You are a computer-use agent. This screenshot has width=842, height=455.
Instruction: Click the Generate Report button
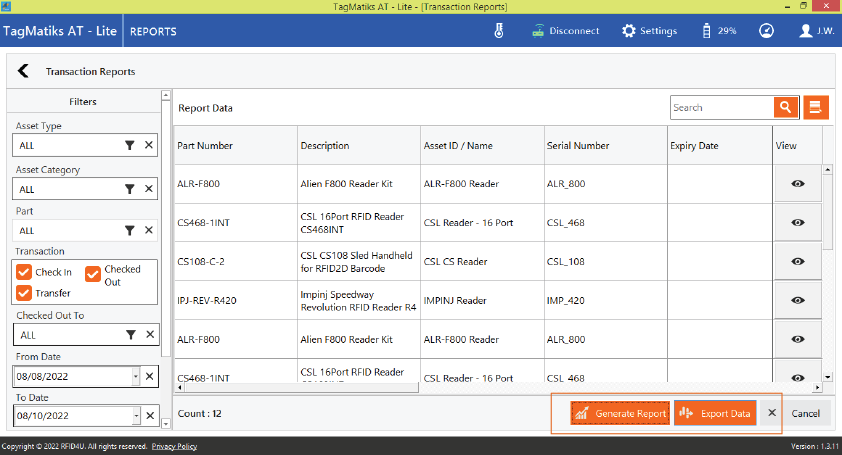point(620,413)
